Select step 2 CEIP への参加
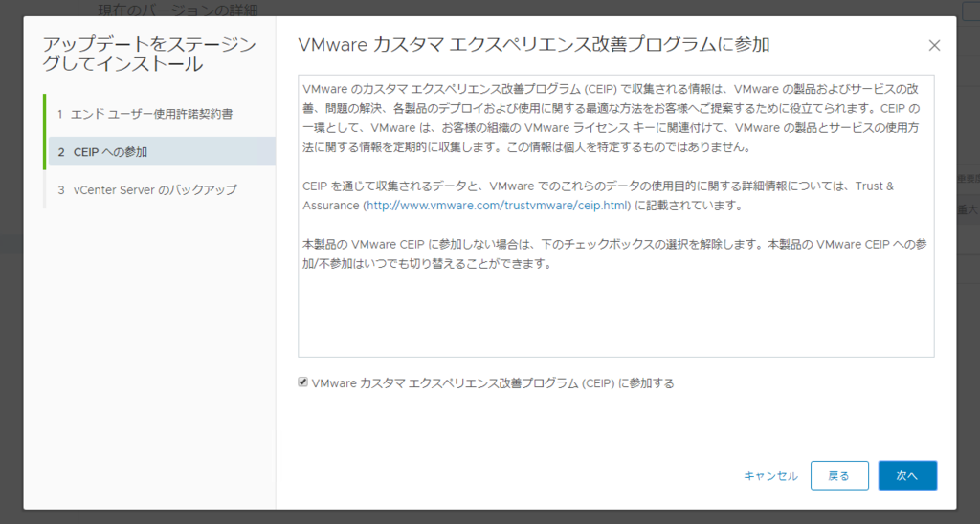The width and height of the screenshot is (980, 524). 161,152
